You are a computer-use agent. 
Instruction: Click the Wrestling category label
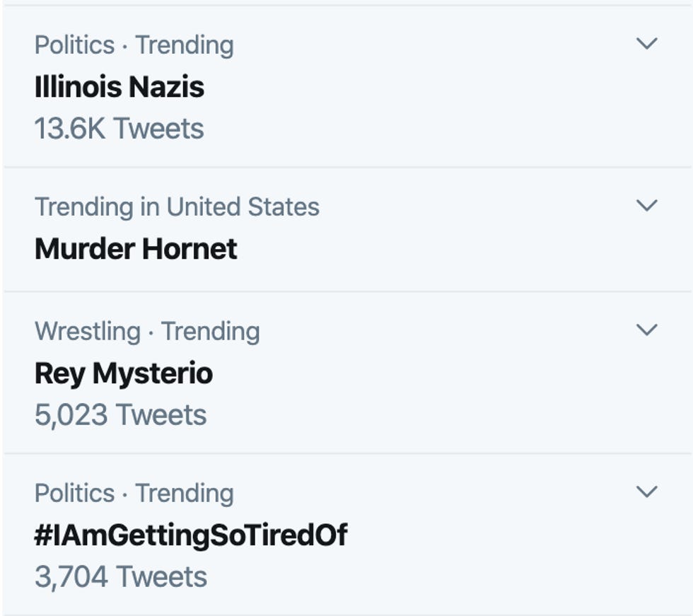click(x=87, y=332)
